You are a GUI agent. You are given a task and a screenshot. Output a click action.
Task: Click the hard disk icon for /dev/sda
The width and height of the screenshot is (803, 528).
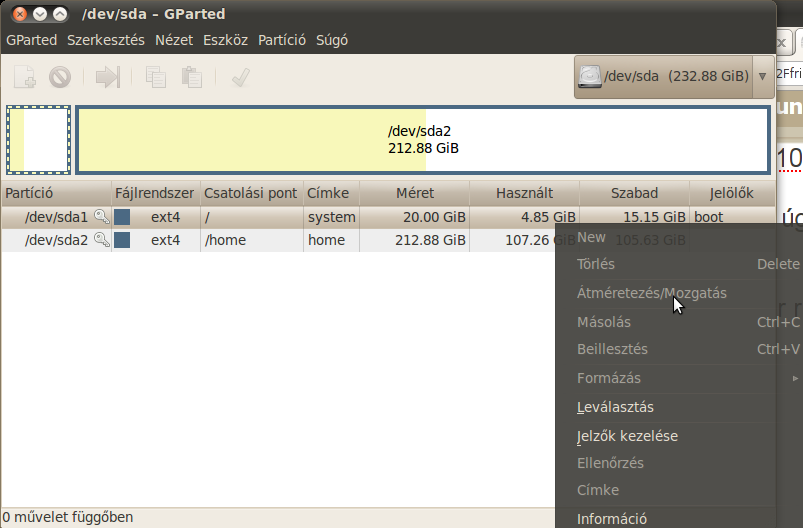pos(589,76)
